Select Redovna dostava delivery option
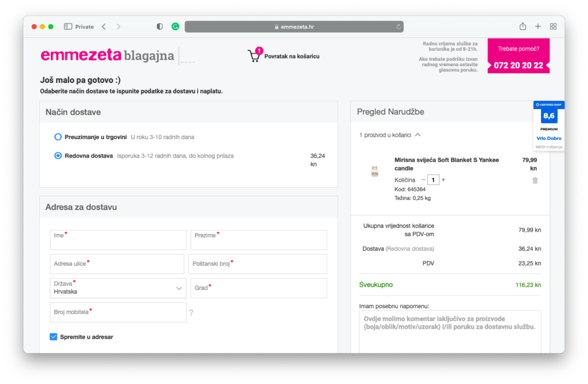The height and width of the screenshot is (384, 588). coord(57,156)
